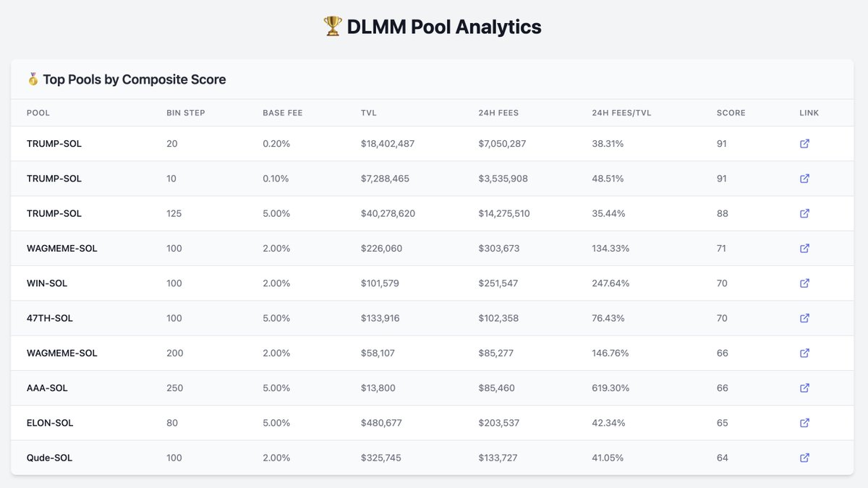Click the Top Pools by Composite Score heading
Viewport: 868px width, 488px height.
[x=134, y=80]
